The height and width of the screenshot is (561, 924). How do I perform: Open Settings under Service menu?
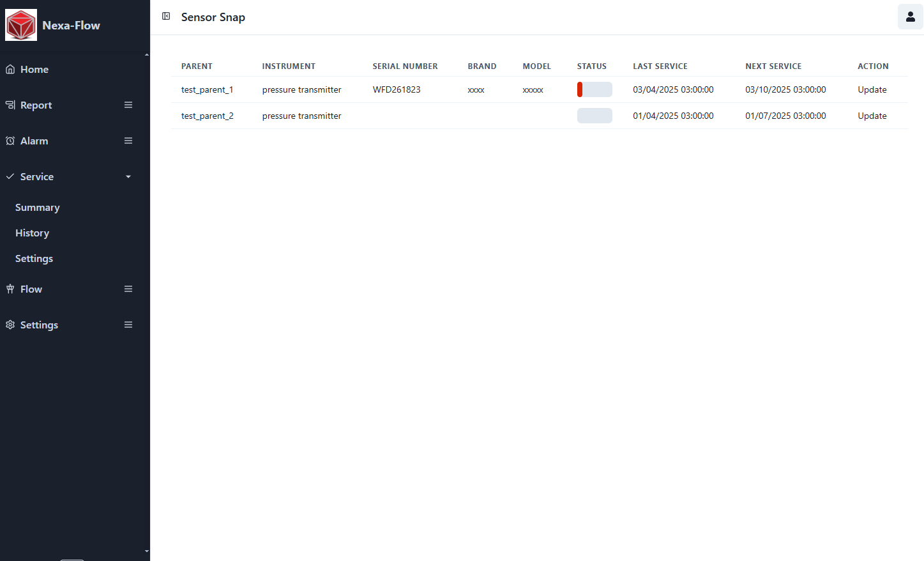pos(34,259)
